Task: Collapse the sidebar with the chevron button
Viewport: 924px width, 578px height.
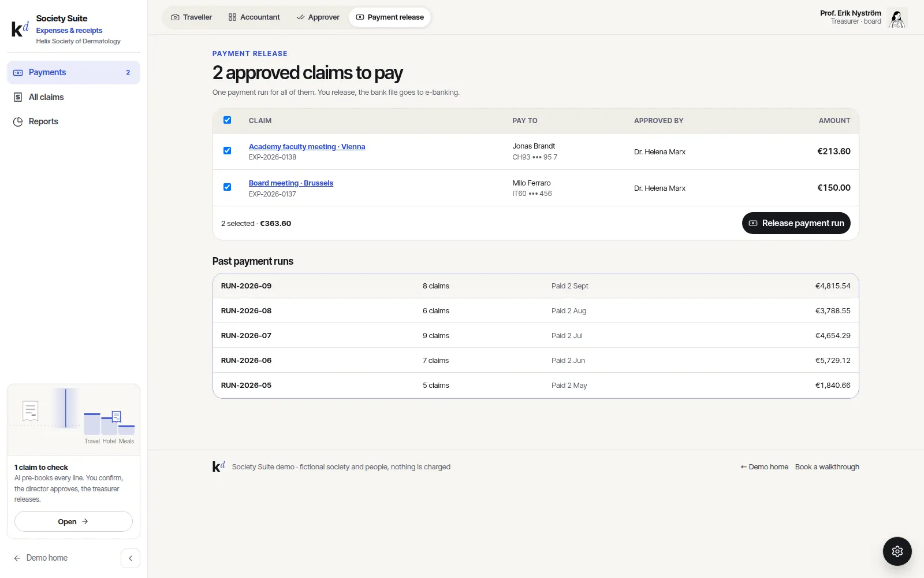Action: click(x=131, y=558)
